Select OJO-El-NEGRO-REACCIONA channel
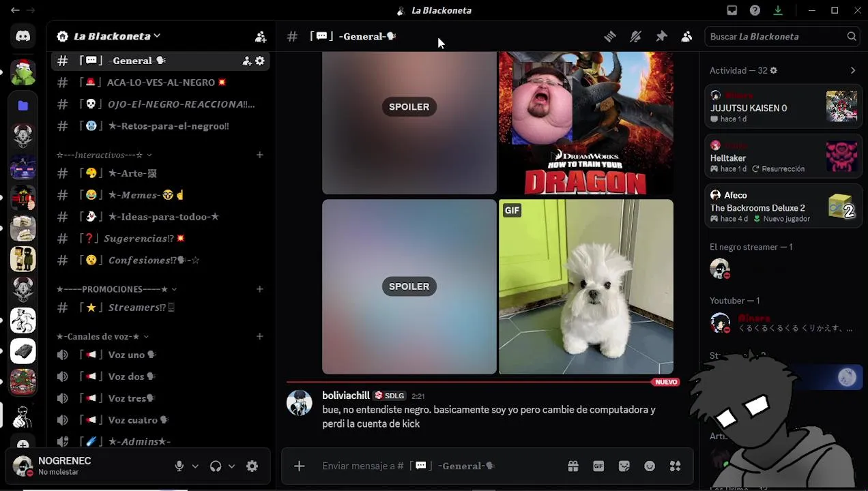 (x=160, y=104)
